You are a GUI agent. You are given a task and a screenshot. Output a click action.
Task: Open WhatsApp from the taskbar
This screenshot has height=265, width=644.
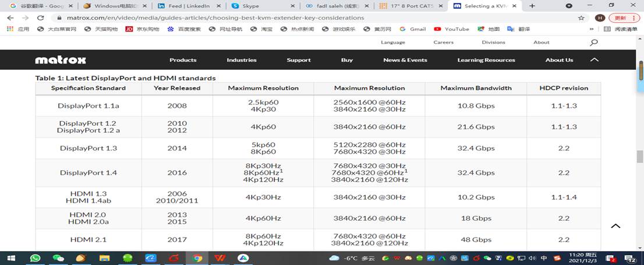(x=36, y=258)
